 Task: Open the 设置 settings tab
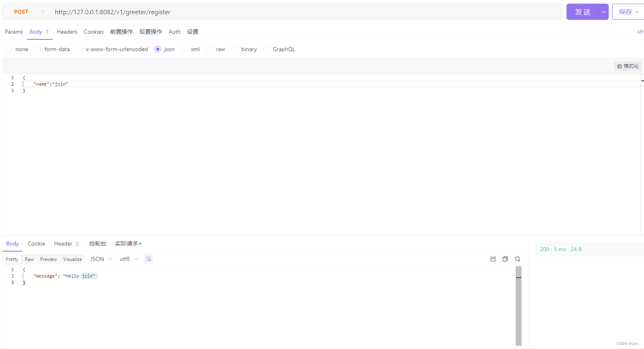click(193, 32)
